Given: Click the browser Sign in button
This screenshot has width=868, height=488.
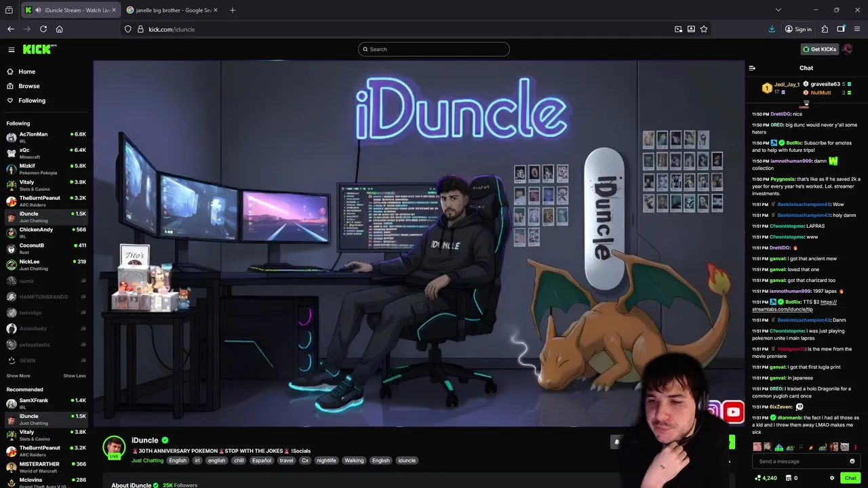Looking at the screenshot, I should point(798,29).
